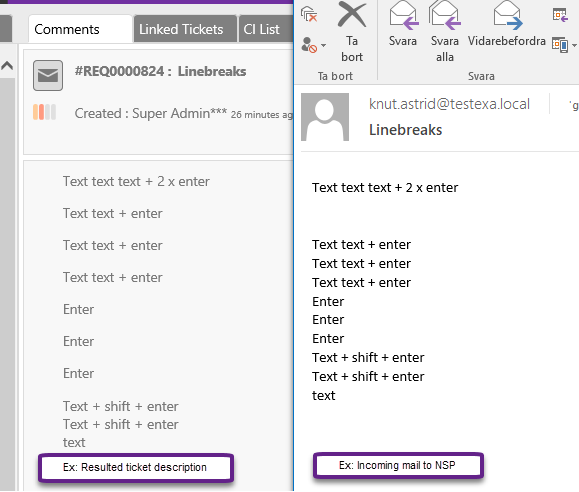Click the Incoming mail to NSP label box
This screenshot has width=579, height=492.
tap(398, 465)
